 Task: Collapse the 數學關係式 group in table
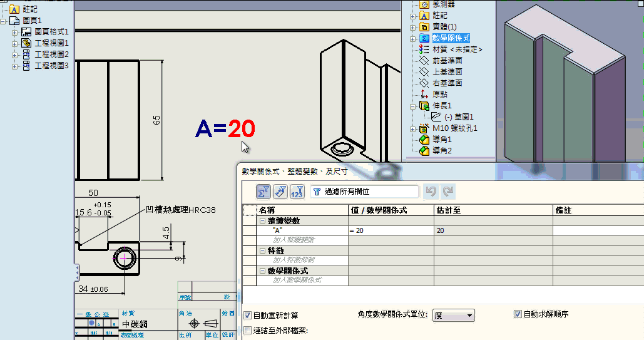(262, 271)
